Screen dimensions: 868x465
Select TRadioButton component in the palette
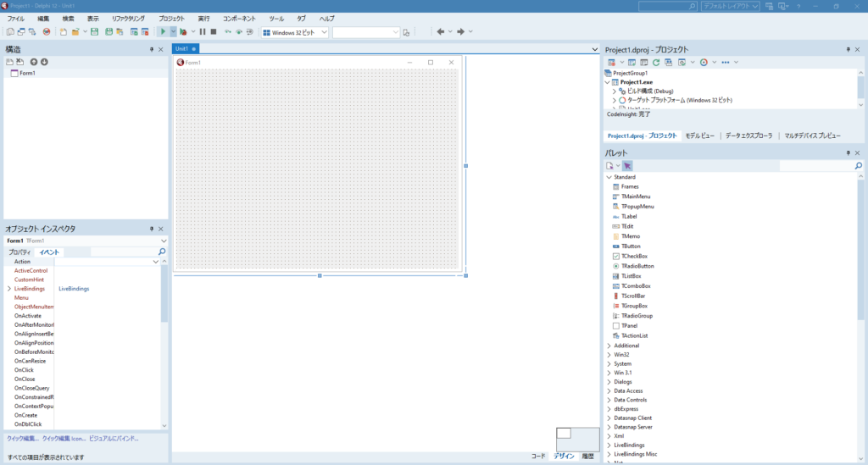click(x=637, y=266)
